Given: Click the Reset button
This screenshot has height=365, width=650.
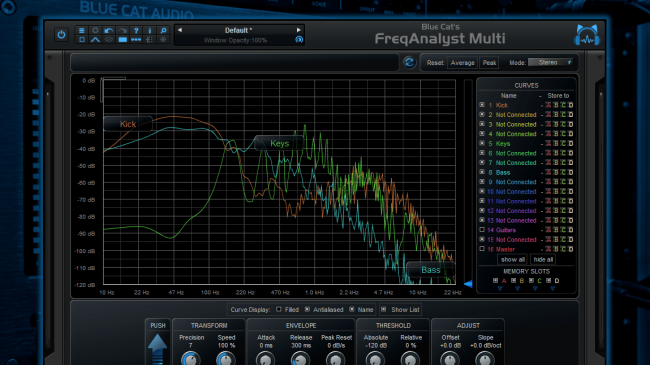Looking at the screenshot, I should point(435,63).
